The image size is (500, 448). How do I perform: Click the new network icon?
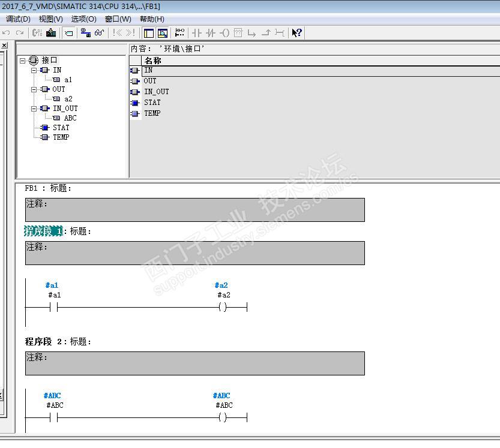point(180,33)
